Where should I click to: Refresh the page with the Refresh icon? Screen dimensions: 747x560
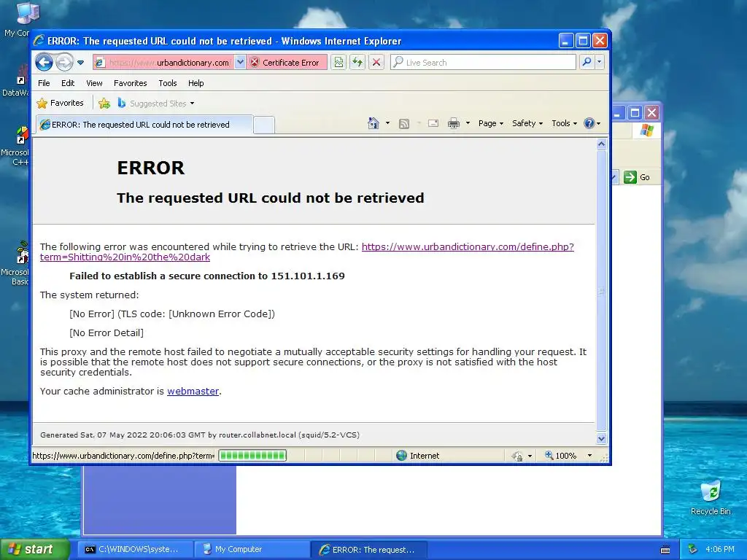click(357, 63)
